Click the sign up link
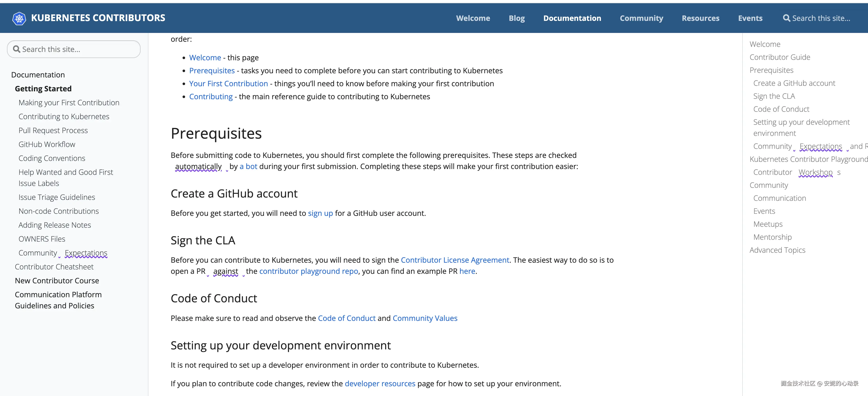The height and width of the screenshot is (396, 868). (x=320, y=213)
